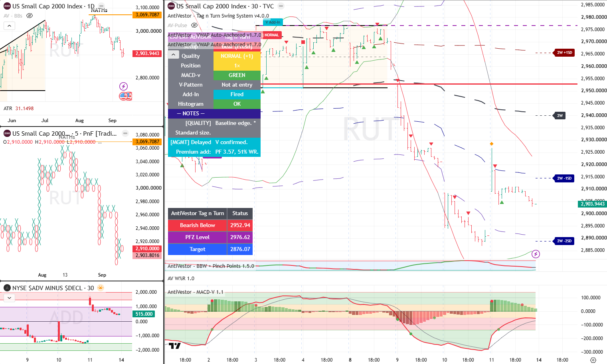Click the orange 3,069.7087 price label on daily chart
Image resolution: width=607 pixels, height=364 pixels.
click(x=147, y=15)
